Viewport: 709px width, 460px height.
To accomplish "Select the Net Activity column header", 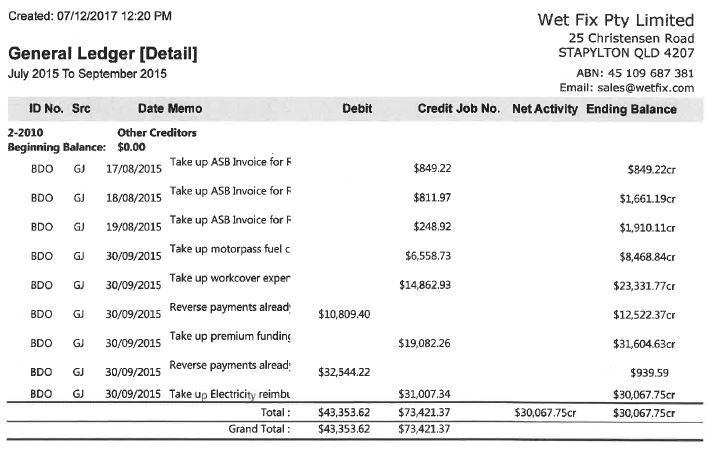I will coord(545,109).
